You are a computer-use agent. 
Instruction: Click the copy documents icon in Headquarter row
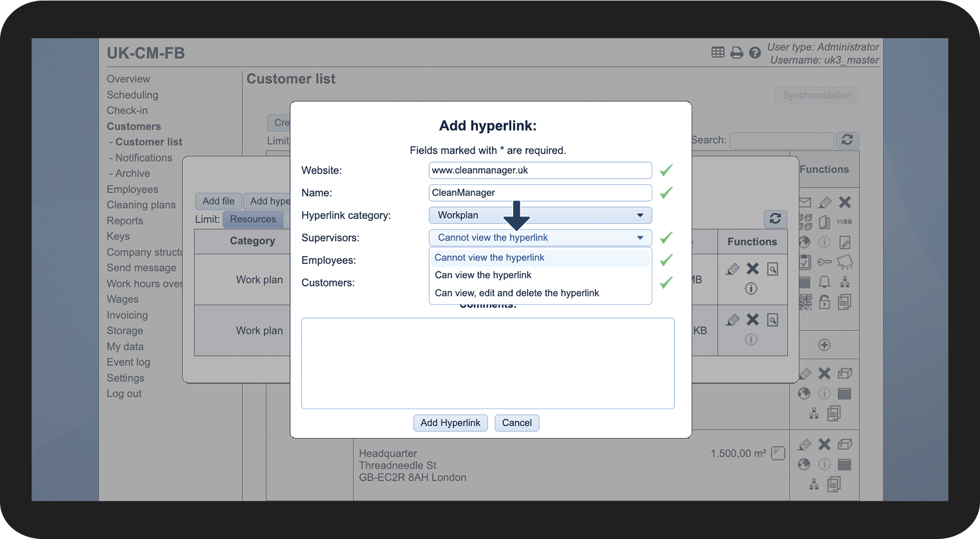(834, 485)
